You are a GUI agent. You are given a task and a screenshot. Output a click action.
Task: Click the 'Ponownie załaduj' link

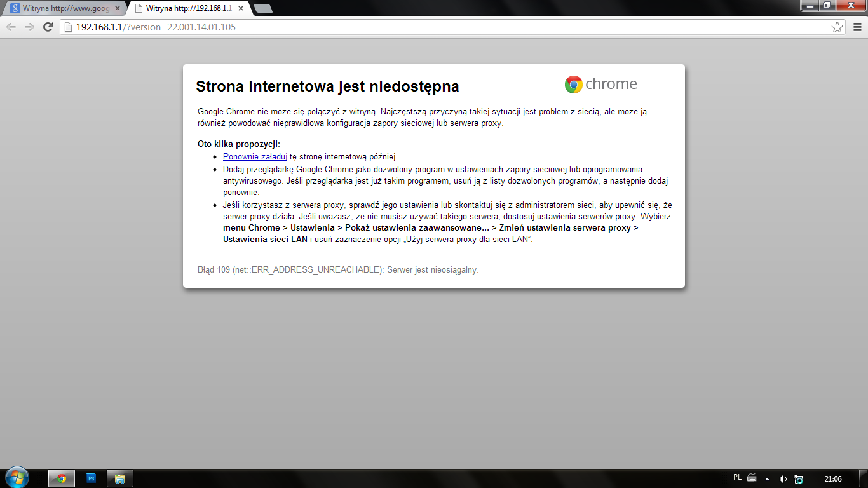click(255, 156)
